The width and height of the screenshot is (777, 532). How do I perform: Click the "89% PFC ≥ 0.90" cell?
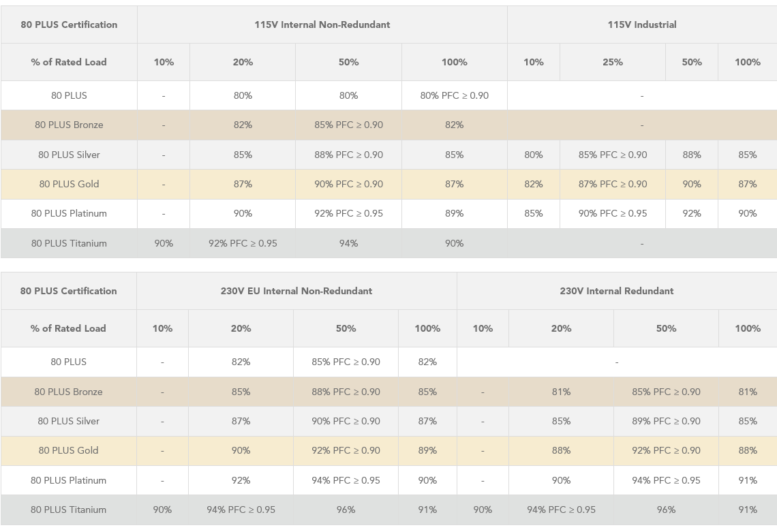pyautogui.click(x=666, y=421)
